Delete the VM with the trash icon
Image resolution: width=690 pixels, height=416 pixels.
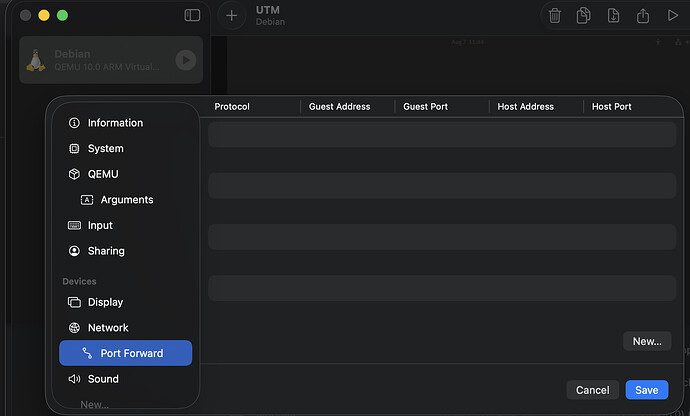tap(554, 16)
